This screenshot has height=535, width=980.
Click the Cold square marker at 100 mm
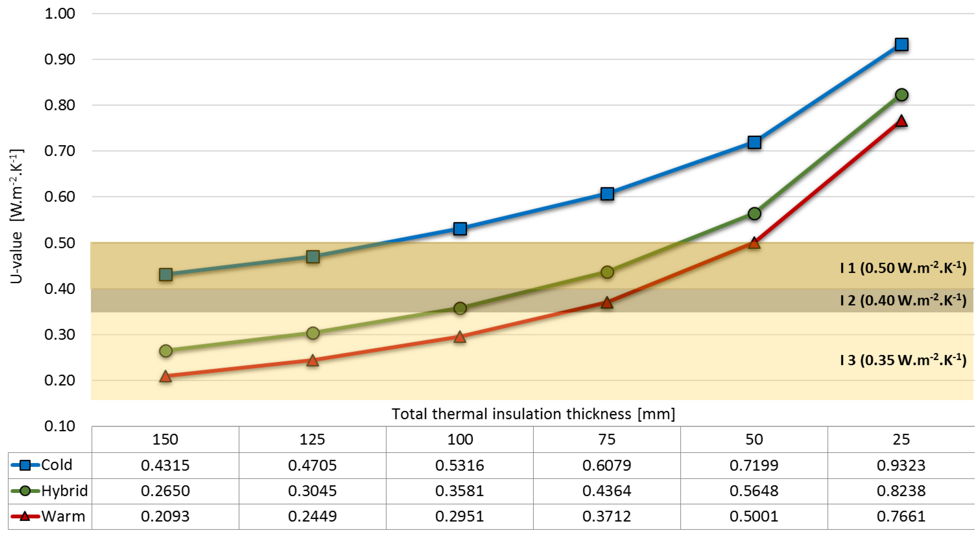(x=460, y=229)
